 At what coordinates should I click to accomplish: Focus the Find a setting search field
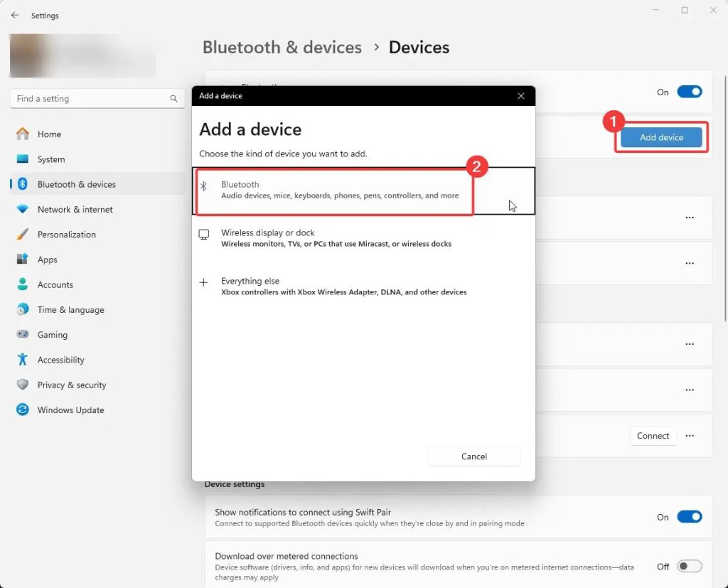pyautogui.click(x=97, y=98)
